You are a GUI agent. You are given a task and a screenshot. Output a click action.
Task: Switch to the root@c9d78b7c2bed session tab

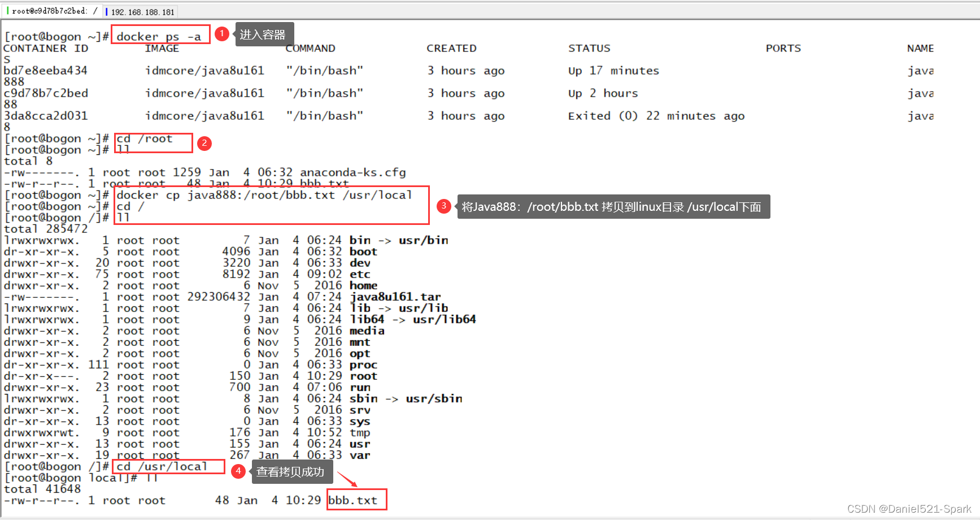[51, 11]
